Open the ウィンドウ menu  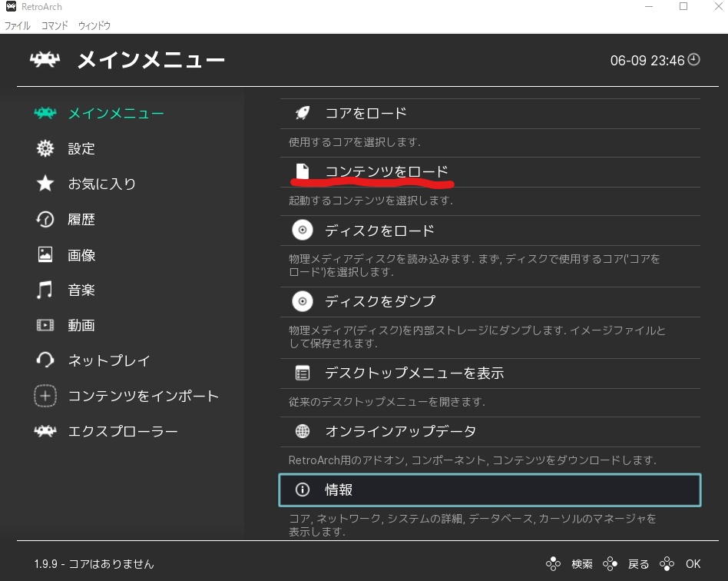(x=94, y=25)
